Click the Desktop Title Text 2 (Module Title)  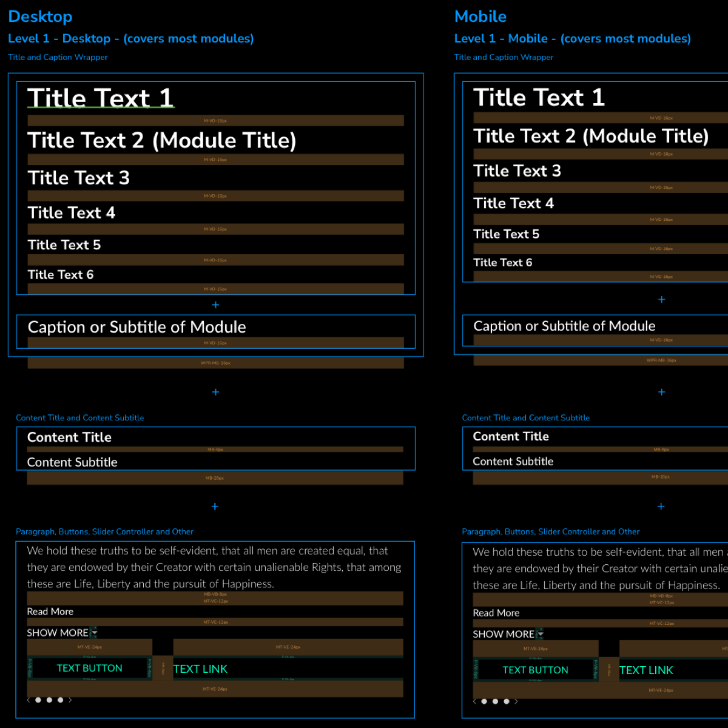[162, 141]
